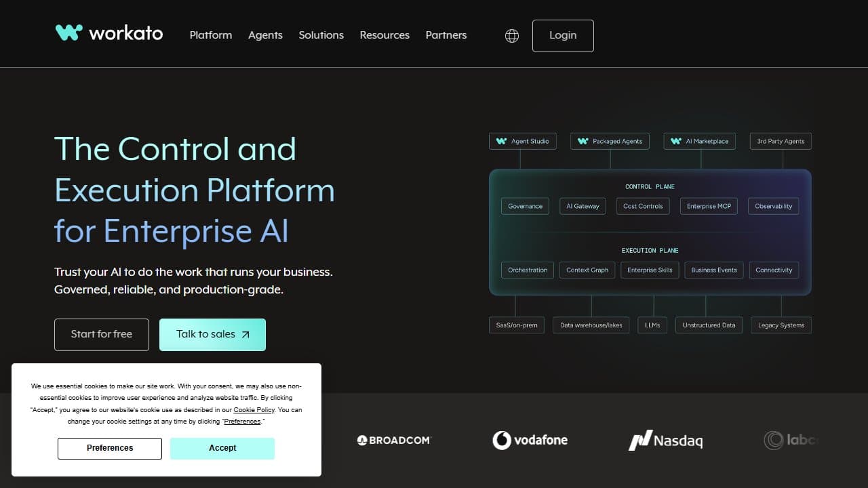
Task: Click the LLMs box
Action: [653, 325]
